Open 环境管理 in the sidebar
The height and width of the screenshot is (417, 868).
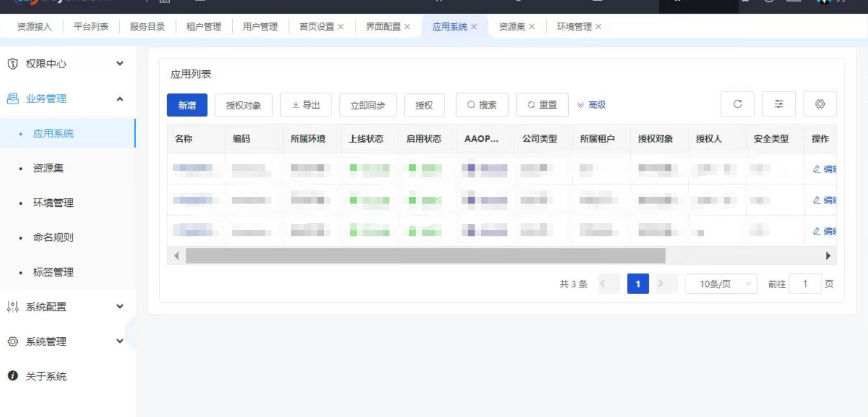coord(68,203)
